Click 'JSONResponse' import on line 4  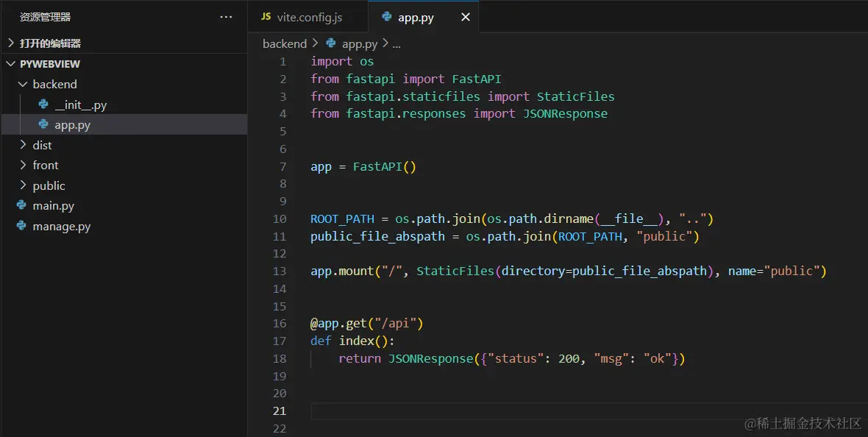[x=565, y=113]
